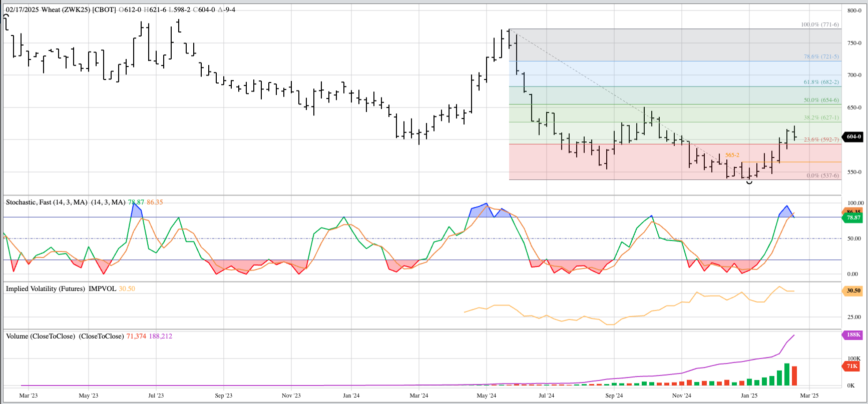Click the orange 565-2 price level label
Screen dimensions: 868x404
coord(732,155)
